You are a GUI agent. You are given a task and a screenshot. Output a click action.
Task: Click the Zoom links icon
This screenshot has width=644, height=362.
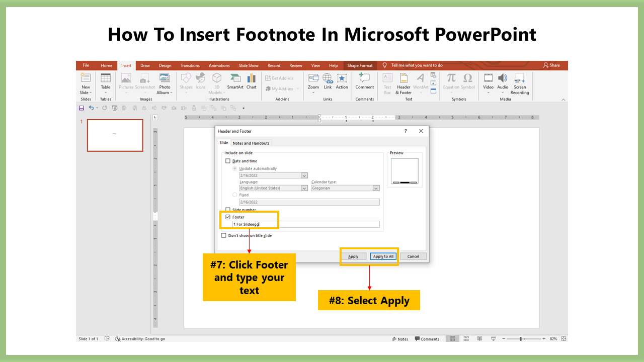[x=313, y=78]
